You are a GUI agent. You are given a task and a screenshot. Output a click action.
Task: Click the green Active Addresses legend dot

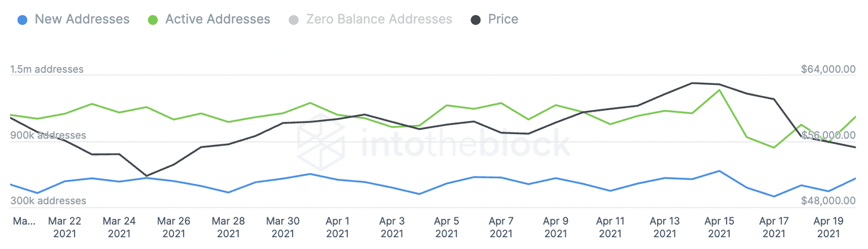(x=152, y=20)
